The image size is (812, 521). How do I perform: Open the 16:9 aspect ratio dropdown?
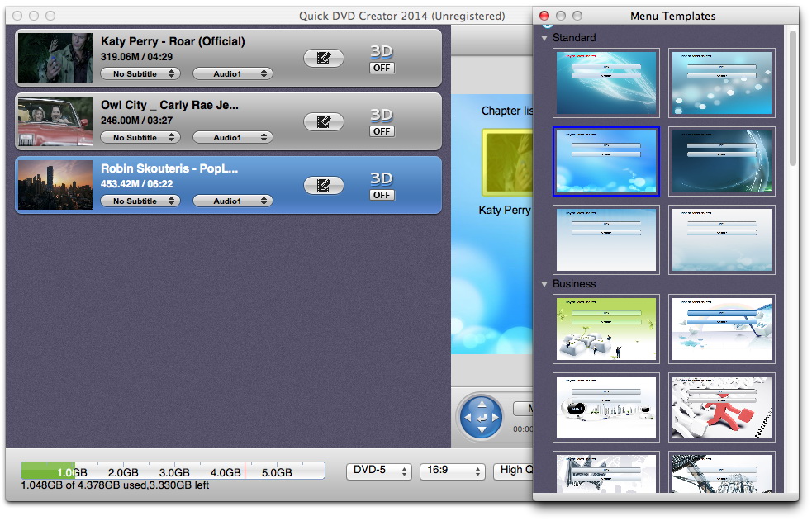tap(452, 471)
